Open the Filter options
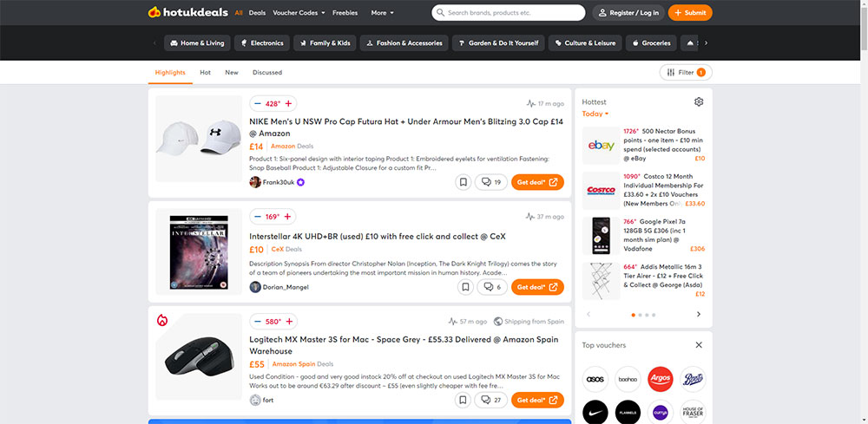The width and height of the screenshot is (868, 424). (x=685, y=73)
